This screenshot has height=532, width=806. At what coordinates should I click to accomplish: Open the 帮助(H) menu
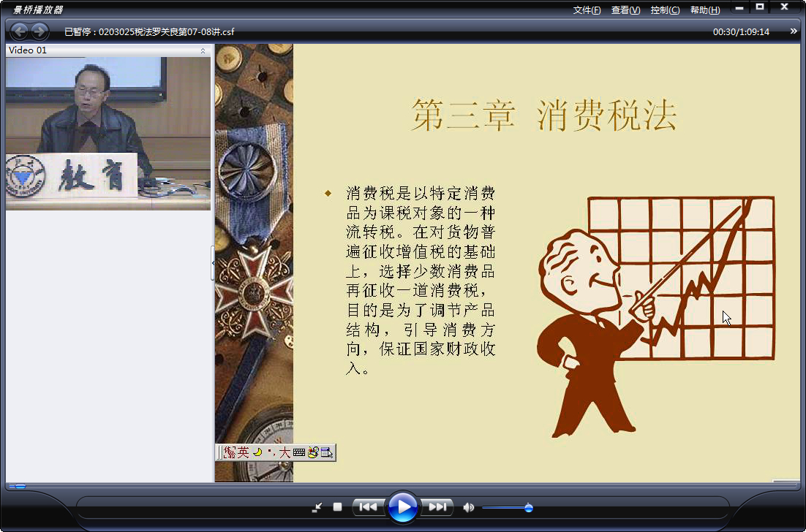(x=705, y=9)
